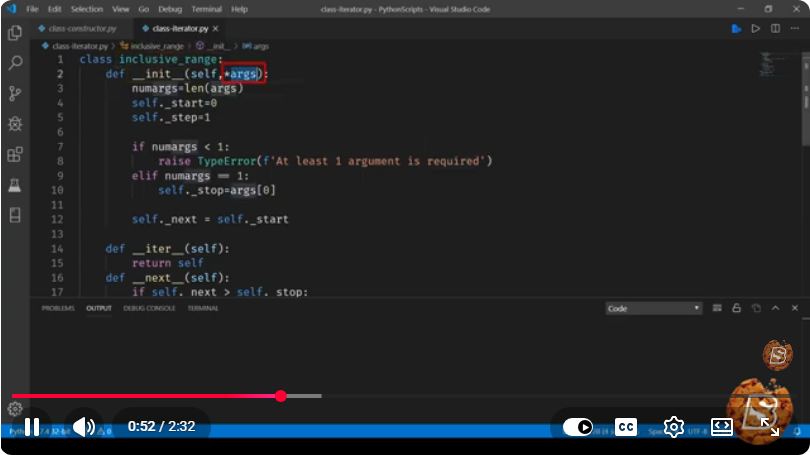Viewport: 810px width, 455px height.
Task: Switch to the OUTPUT panel tab
Action: click(99, 308)
